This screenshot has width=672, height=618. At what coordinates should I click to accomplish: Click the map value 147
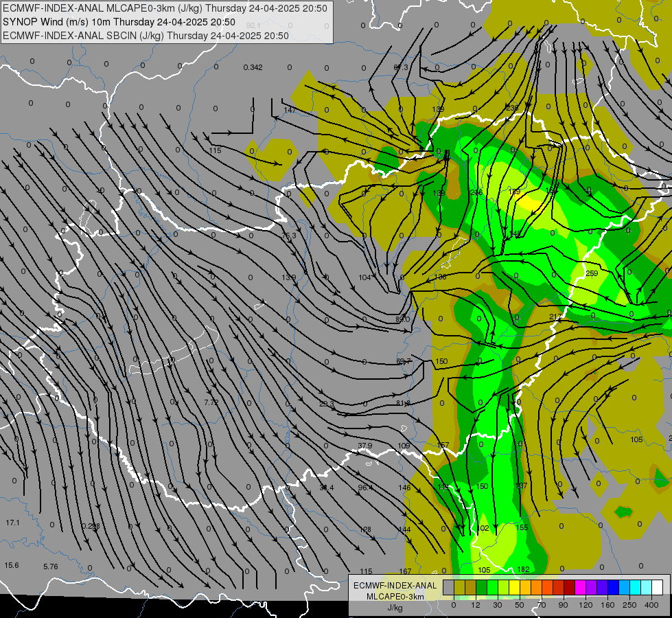tap(290, 110)
